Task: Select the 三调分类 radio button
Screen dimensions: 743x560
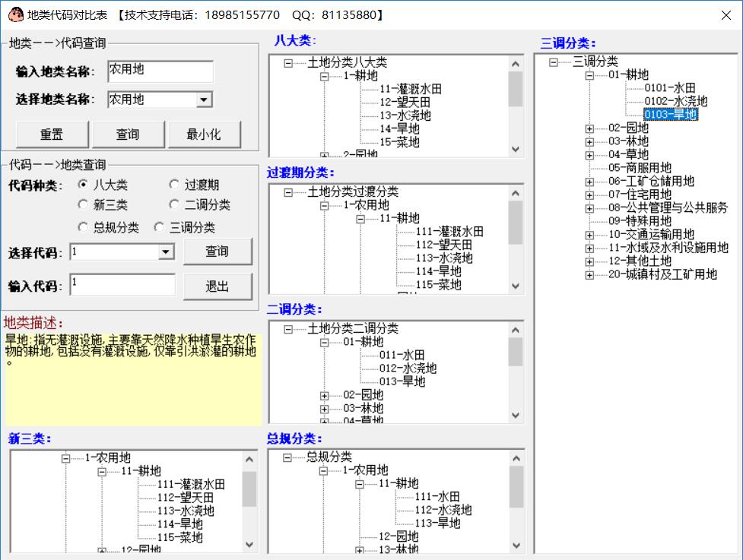Action: click(159, 227)
